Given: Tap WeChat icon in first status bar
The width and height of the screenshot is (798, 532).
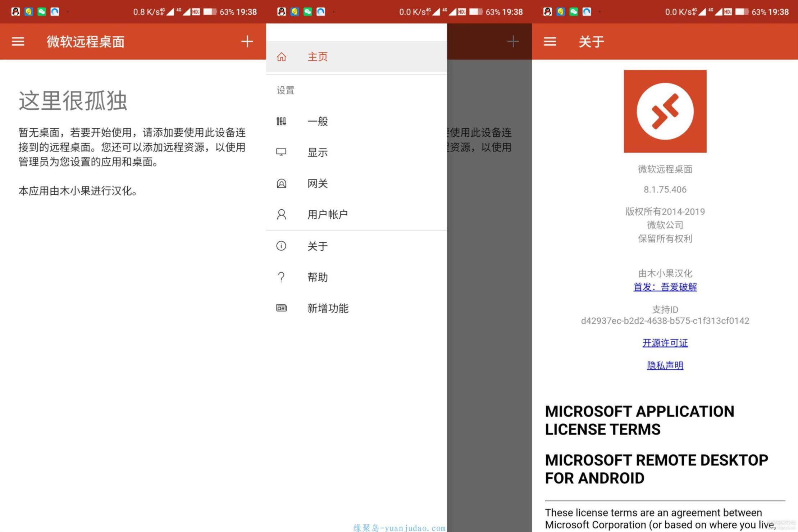Looking at the screenshot, I should (x=42, y=12).
